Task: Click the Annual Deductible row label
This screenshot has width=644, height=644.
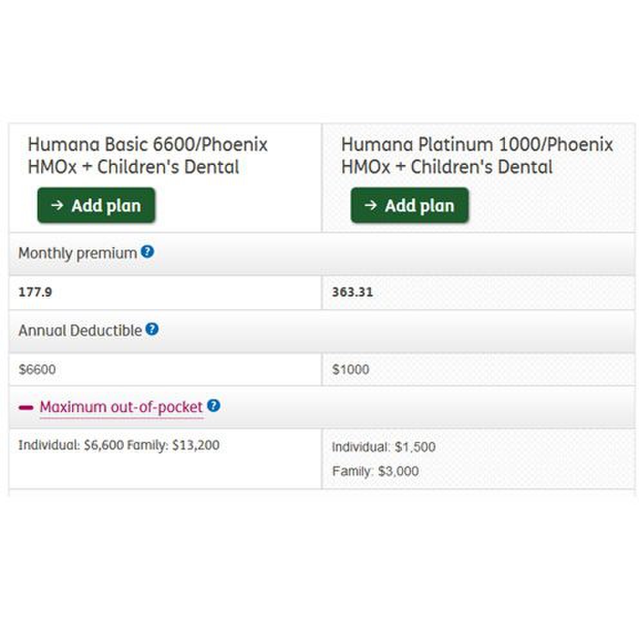Action: [80, 330]
